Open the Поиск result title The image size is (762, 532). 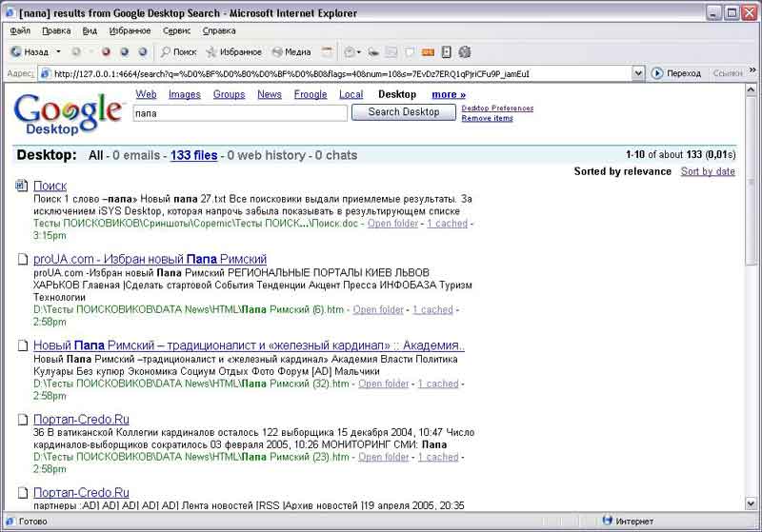pos(50,186)
